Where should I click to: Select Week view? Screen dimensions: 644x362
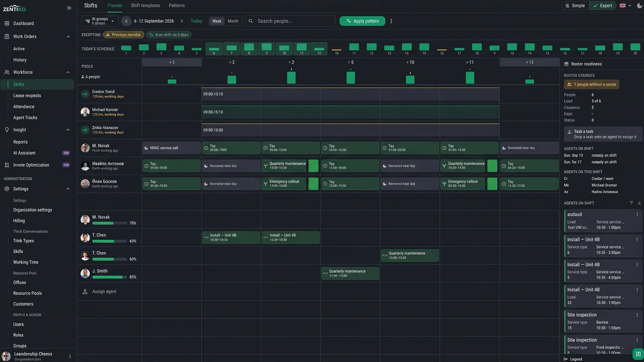pos(217,21)
